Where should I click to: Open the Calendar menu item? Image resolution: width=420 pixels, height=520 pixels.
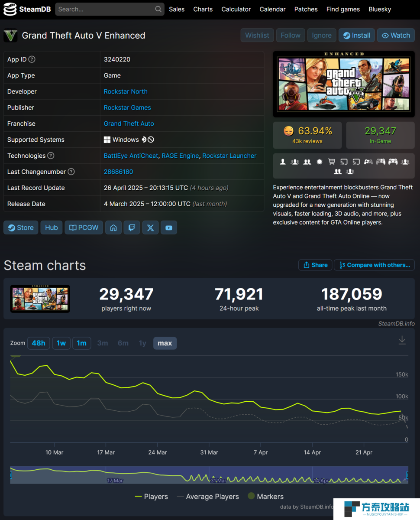(272, 9)
